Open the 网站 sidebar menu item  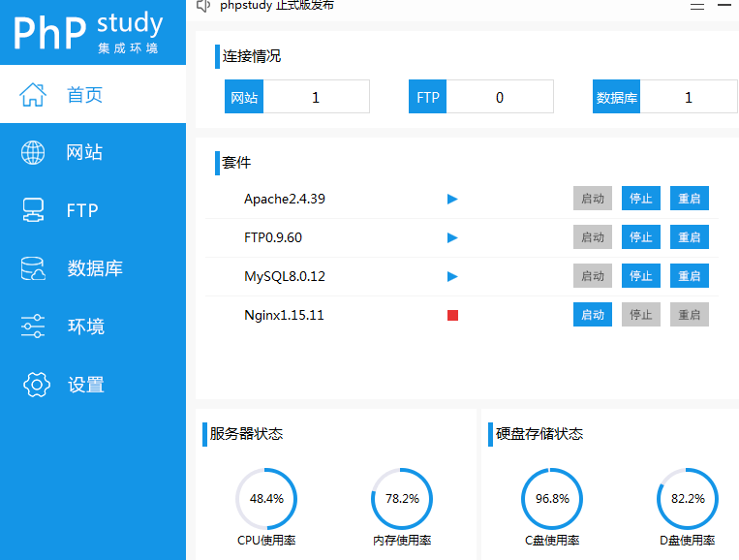pos(93,153)
